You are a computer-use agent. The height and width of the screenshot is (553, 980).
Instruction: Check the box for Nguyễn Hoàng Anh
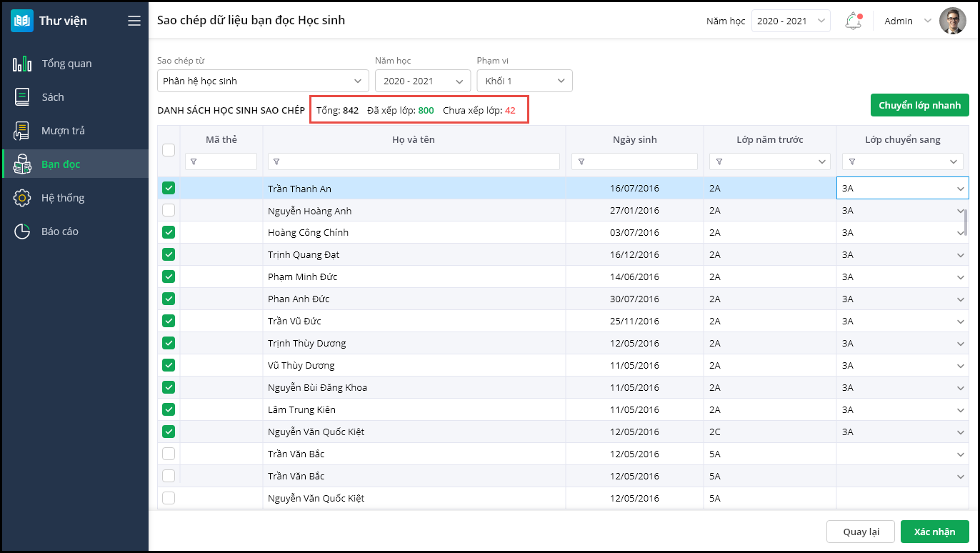[x=169, y=210]
